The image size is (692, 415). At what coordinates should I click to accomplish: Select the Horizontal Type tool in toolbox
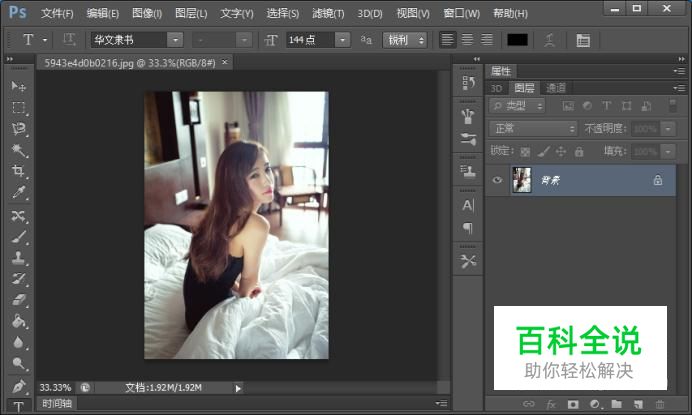pos(18,406)
